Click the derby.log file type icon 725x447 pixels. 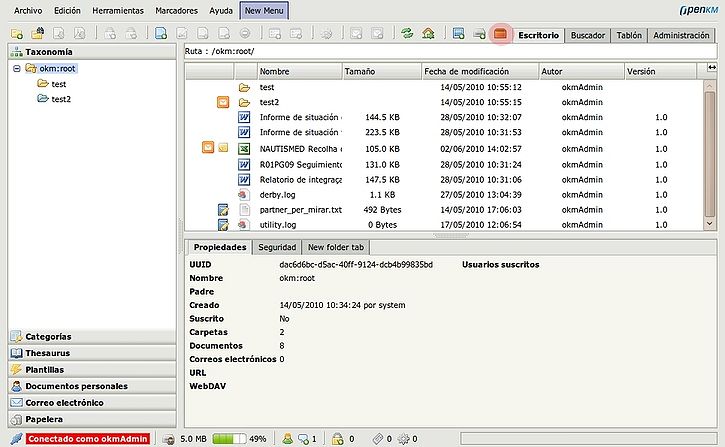pyautogui.click(x=244, y=195)
